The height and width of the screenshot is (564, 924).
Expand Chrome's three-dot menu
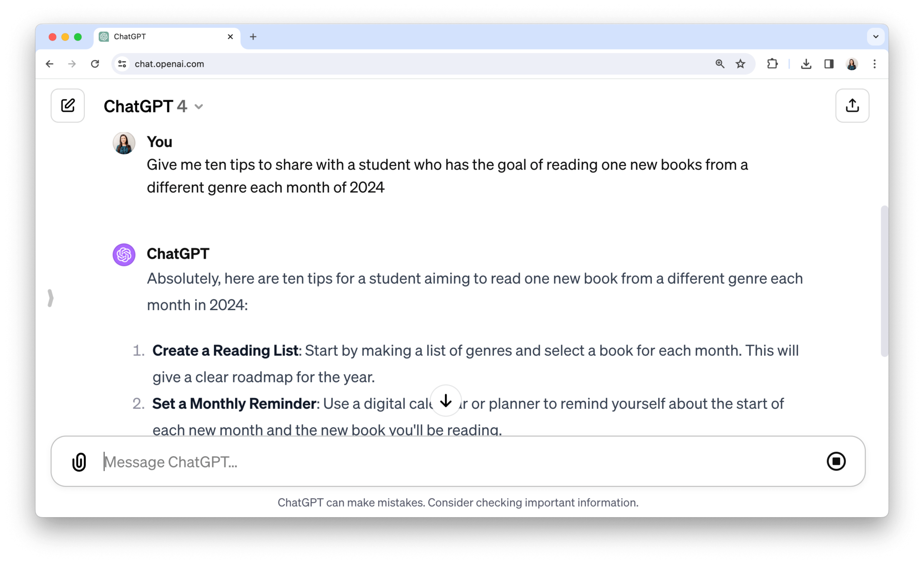click(x=874, y=64)
